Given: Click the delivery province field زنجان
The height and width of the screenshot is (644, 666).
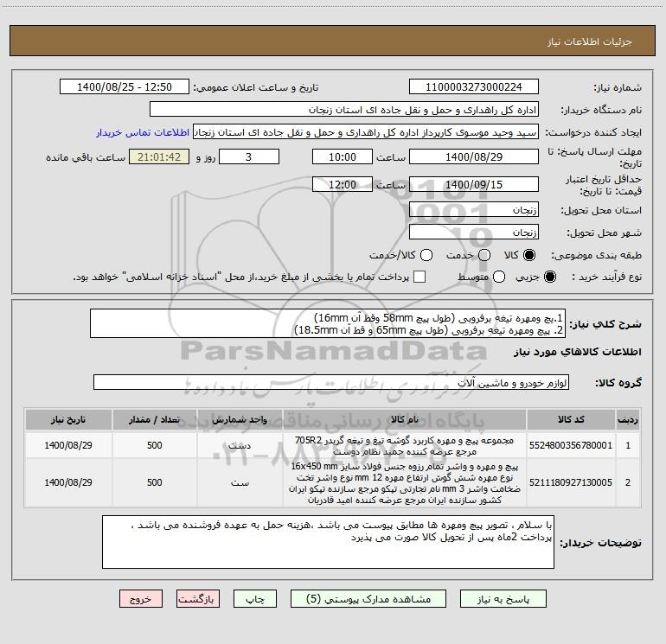Looking at the screenshot, I should 474,209.
